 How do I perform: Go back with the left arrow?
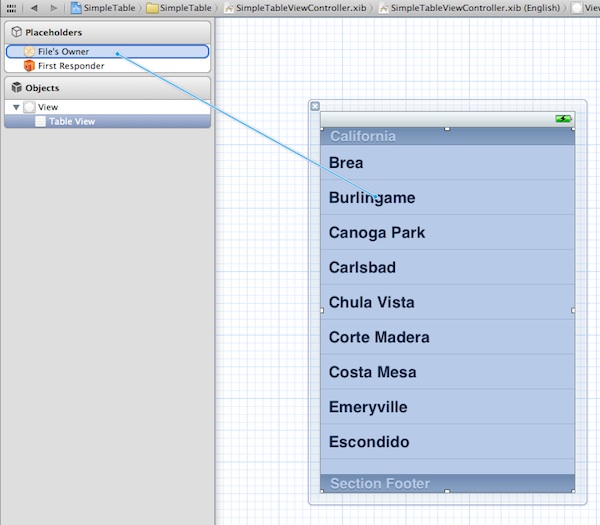point(34,7)
